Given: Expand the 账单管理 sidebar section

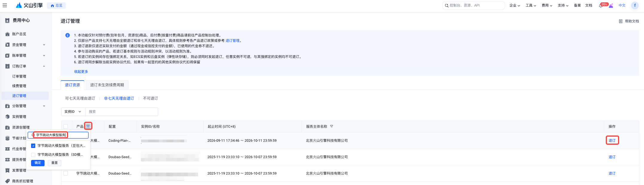Looking at the screenshot, I should point(44,55).
